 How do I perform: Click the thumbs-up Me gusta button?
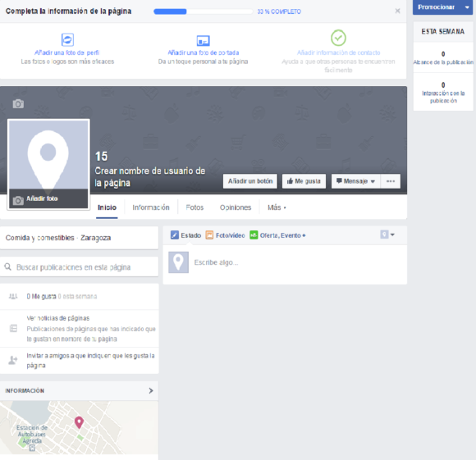pos(304,181)
